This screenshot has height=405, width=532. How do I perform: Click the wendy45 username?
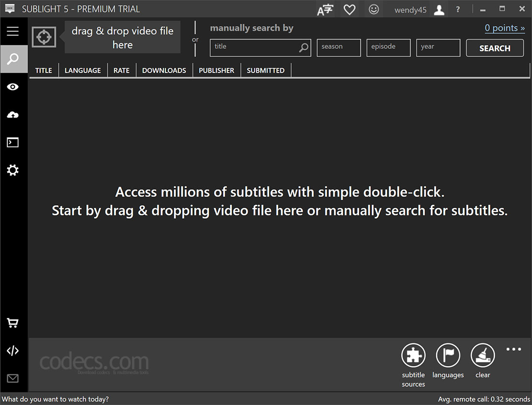click(410, 10)
